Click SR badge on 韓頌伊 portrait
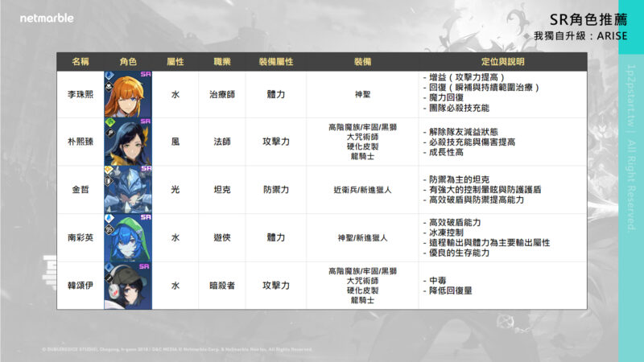The width and height of the screenshot is (644, 362). coord(144,266)
